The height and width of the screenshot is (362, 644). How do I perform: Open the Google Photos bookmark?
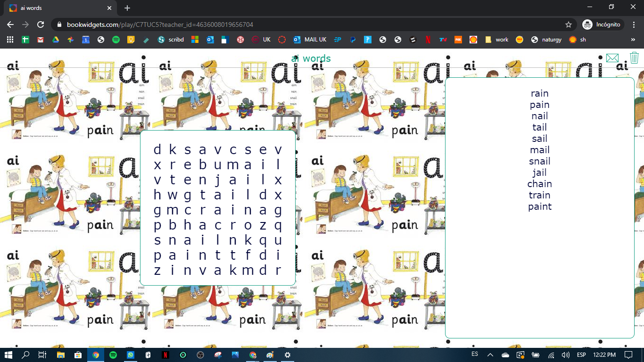pyautogui.click(x=70, y=40)
